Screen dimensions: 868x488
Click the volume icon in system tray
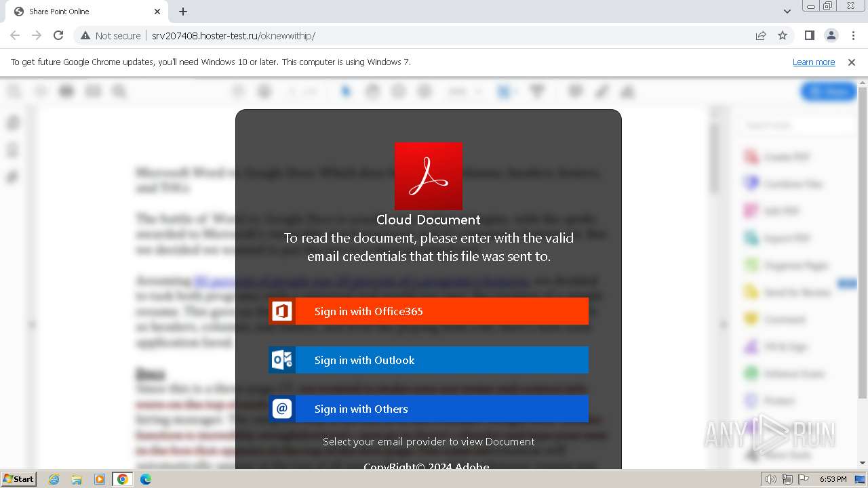pos(771,479)
